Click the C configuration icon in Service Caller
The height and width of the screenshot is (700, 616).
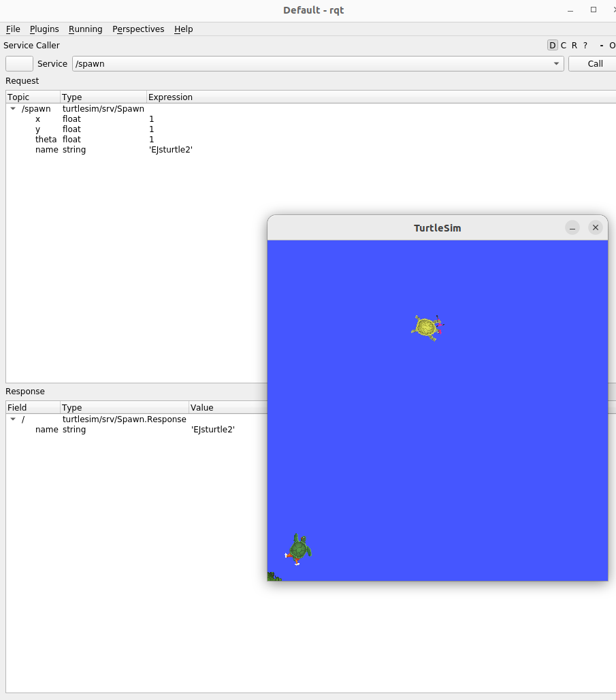(564, 45)
